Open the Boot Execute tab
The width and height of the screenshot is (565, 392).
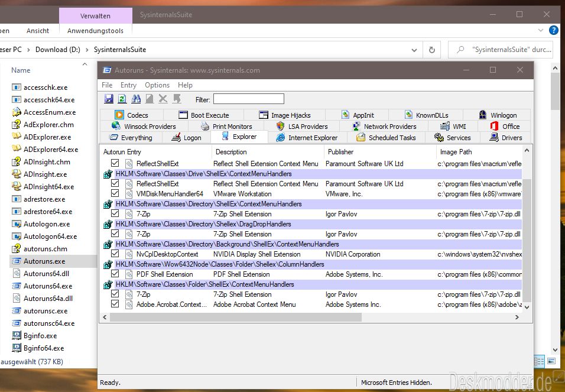(x=204, y=115)
